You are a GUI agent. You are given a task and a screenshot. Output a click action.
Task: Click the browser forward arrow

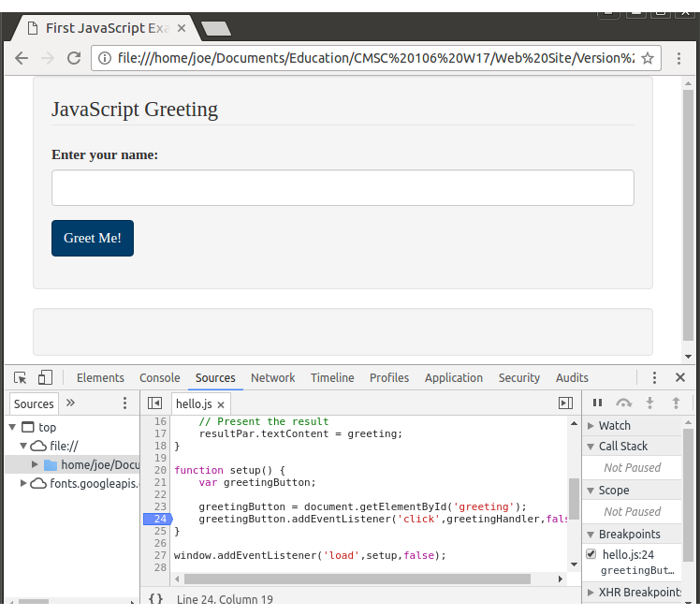pos(48,58)
